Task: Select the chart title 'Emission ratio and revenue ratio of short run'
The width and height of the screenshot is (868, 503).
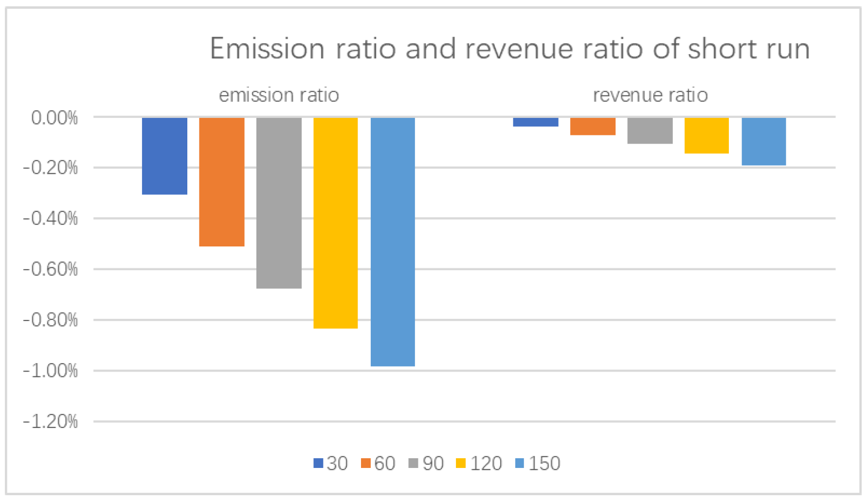Action: click(509, 49)
